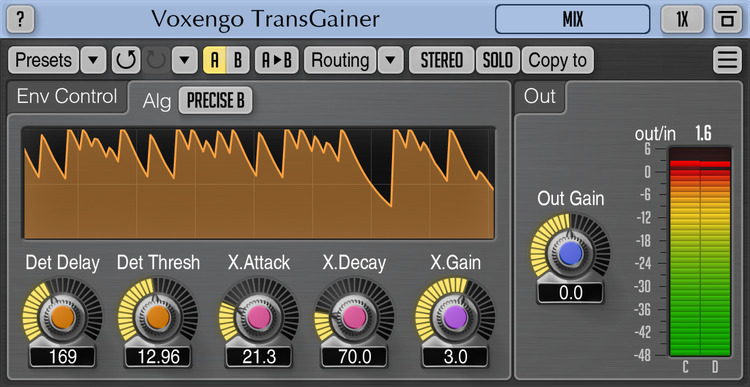Open the Presets dropdown arrow
Image resolution: width=750 pixels, height=387 pixels.
click(93, 60)
